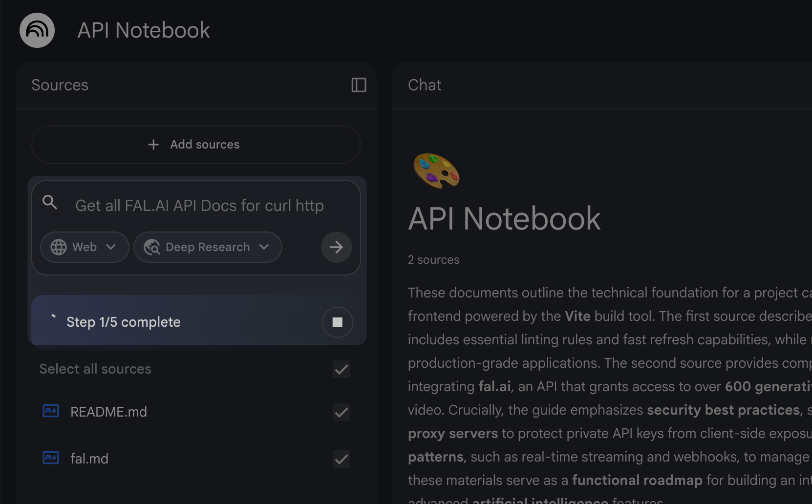Viewport: 812px width, 504px height.
Task: Switch to the Chat panel
Action: [424, 85]
